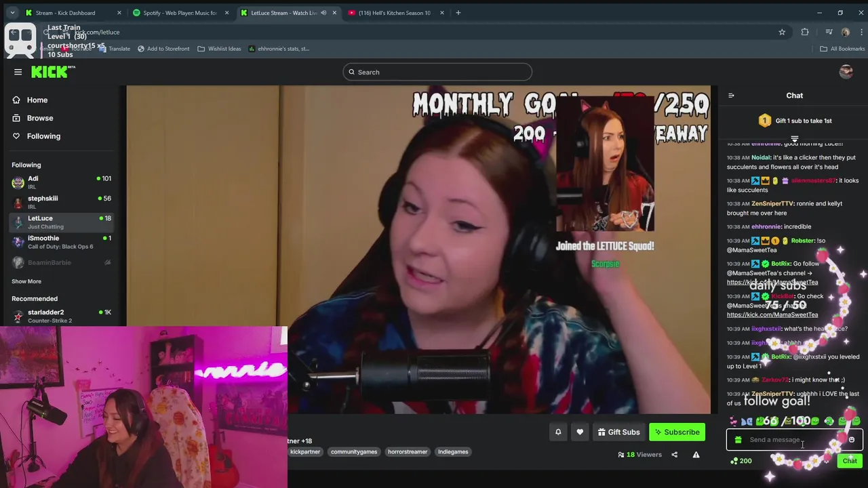The width and height of the screenshot is (868, 488).
Task: Collapse the chat panel
Action: 731,96
